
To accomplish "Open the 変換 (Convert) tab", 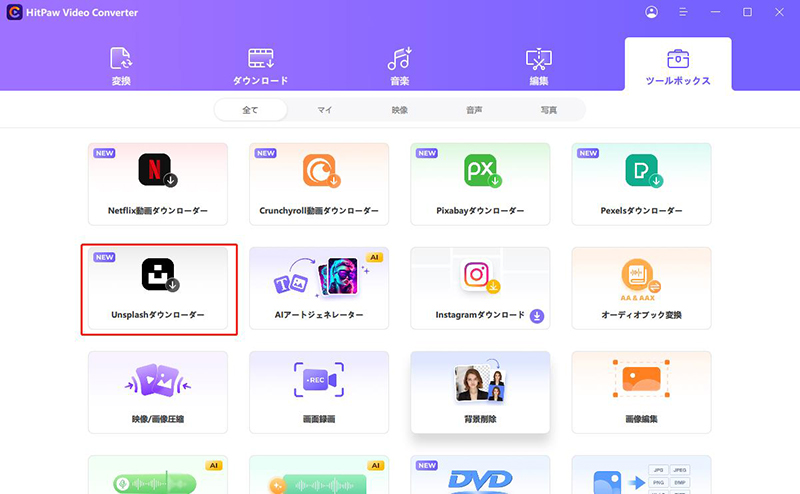I will pyautogui.click(x=121, y=65).
